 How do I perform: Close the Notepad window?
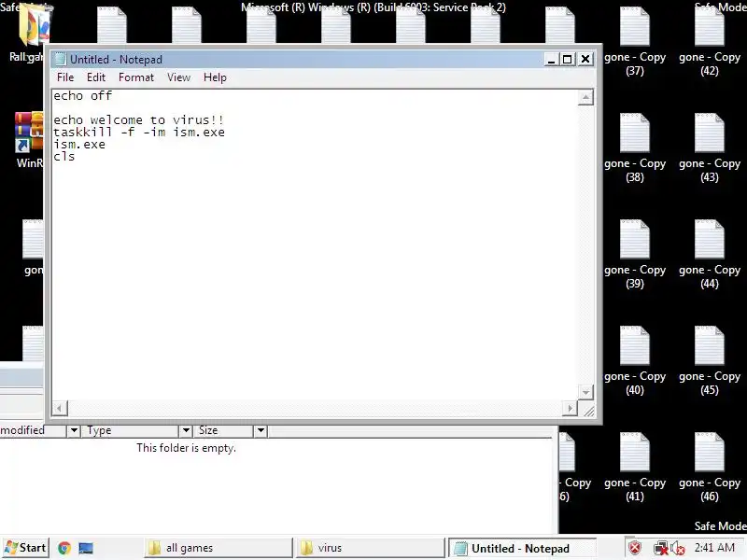pyautogui.click(x=585, y=59)
